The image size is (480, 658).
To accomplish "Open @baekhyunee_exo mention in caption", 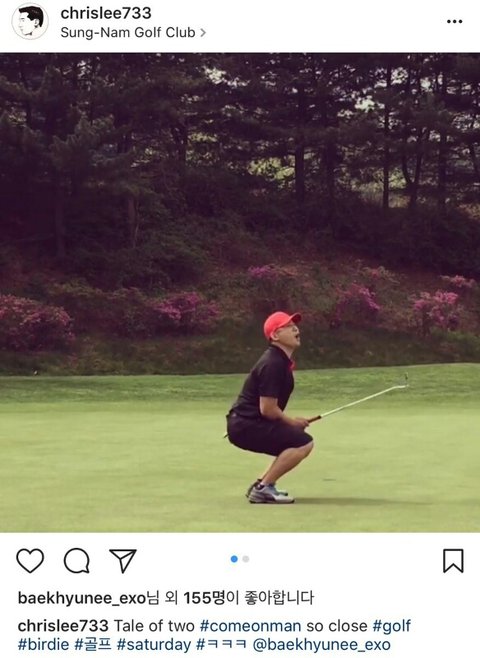I will point(321,645).
